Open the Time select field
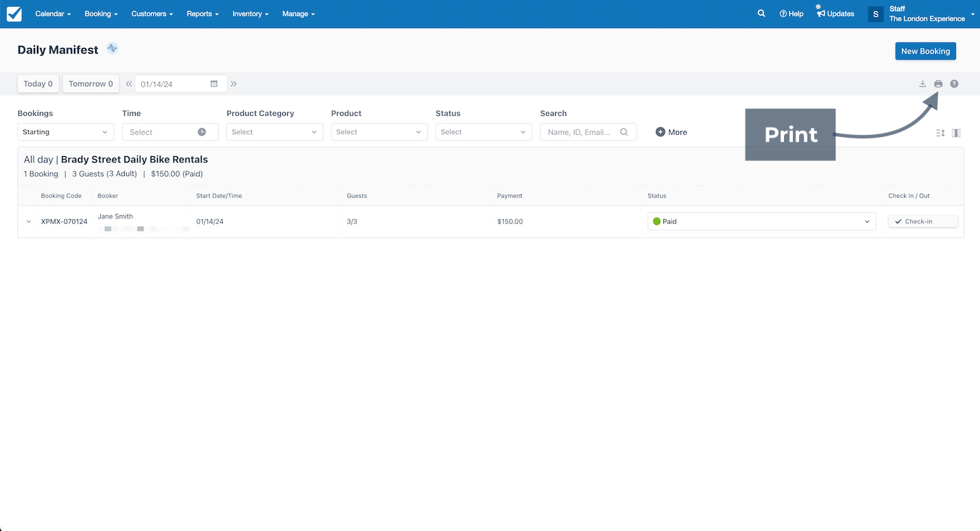 coord(170,132)
